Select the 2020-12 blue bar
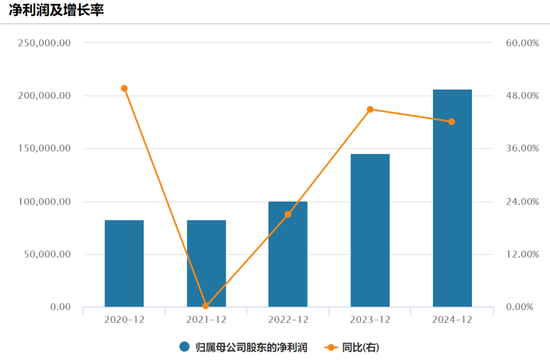 tap(124, 263)
